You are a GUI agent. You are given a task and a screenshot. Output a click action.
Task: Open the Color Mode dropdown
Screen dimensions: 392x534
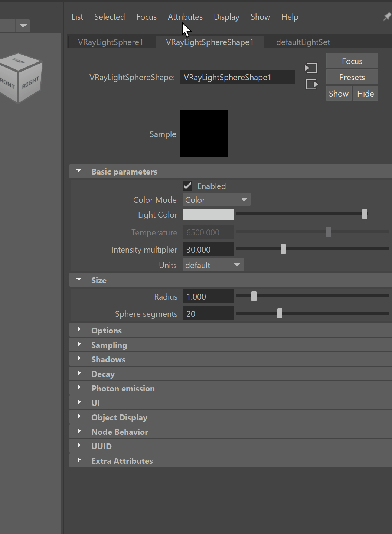[x=216, y=200]
